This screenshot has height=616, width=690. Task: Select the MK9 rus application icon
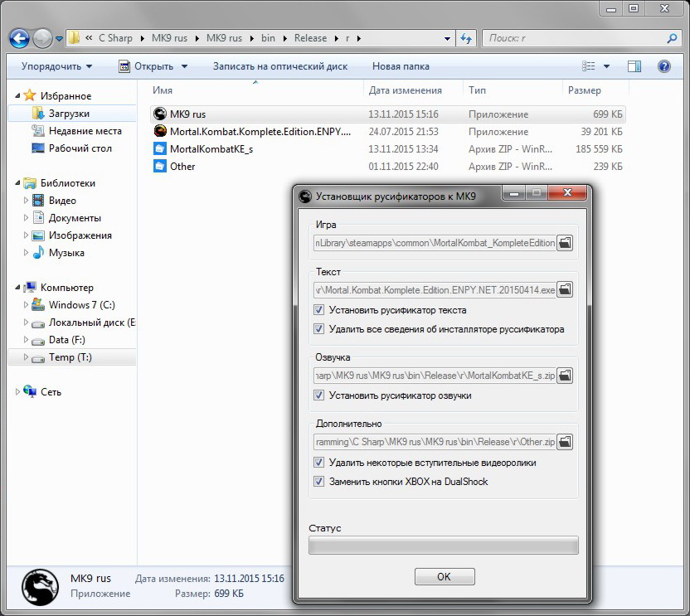(x=160, y=114)
